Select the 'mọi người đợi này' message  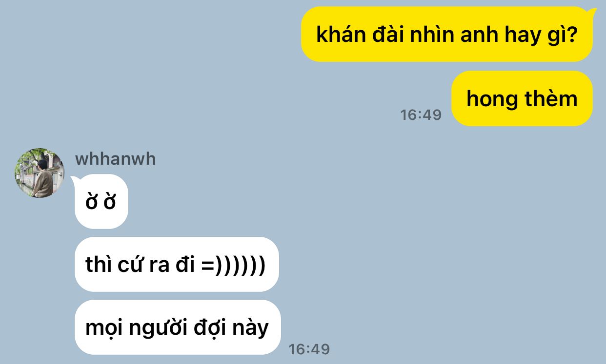[178, 327]
